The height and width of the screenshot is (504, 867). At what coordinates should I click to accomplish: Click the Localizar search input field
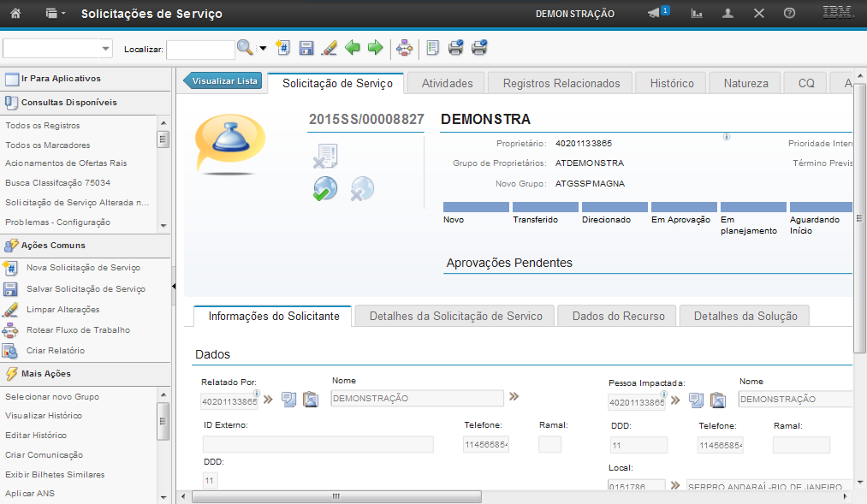(199, 50)
